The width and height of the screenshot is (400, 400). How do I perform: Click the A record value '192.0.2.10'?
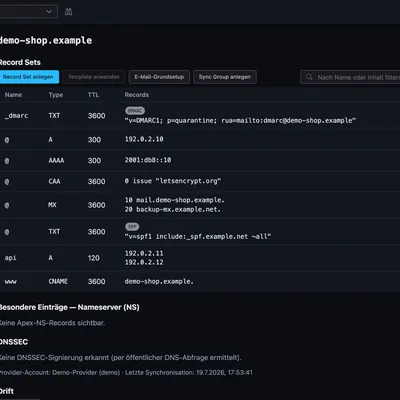144,139
